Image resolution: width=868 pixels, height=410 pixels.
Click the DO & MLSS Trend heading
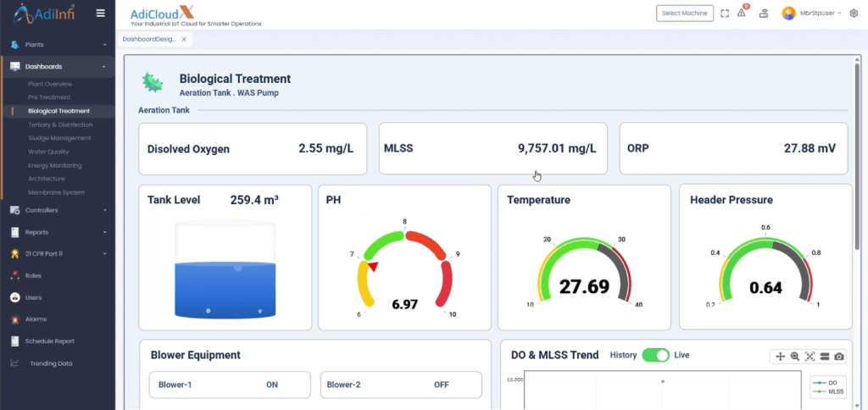click(x=554, y=355)
